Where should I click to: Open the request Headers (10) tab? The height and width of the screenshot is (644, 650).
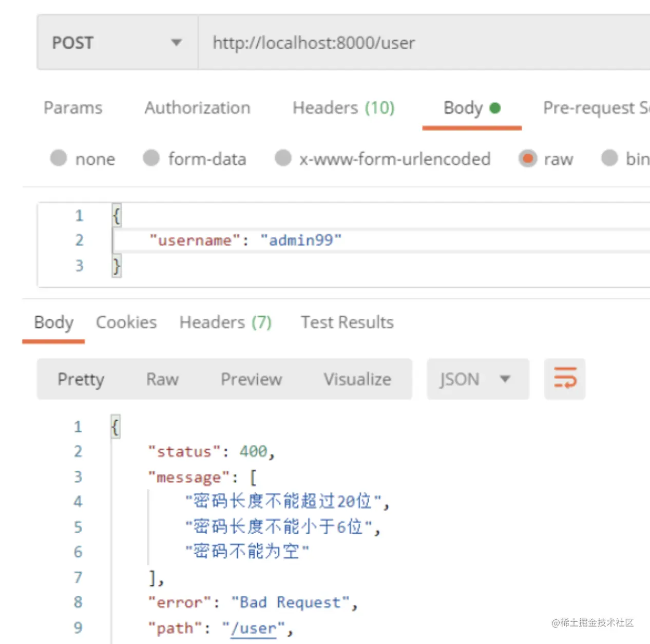[x=343, y=108]
